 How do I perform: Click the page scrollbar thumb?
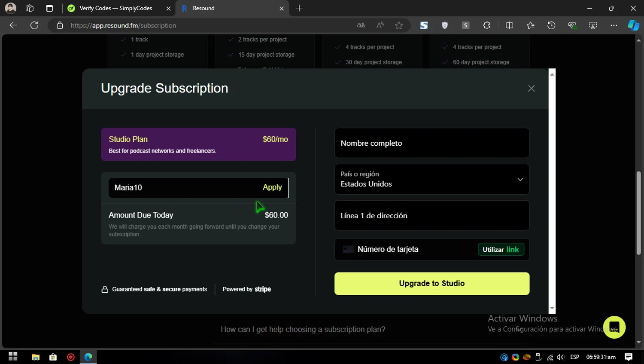pyautogui.click(x=638, y=213)
